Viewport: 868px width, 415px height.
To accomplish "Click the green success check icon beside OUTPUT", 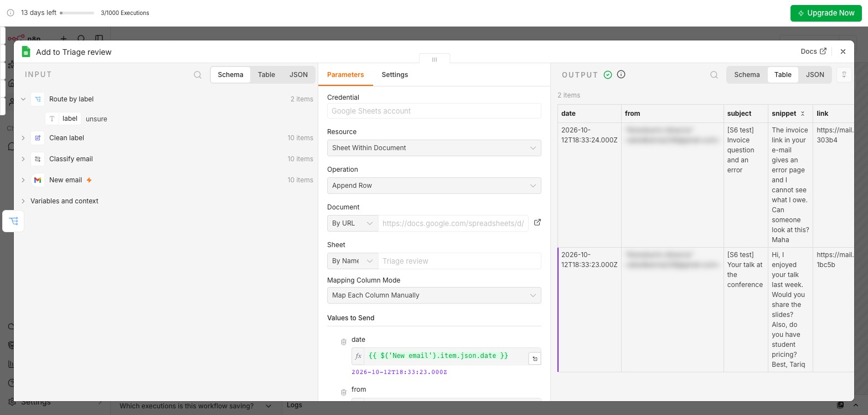I will click(x=608, y=75).
